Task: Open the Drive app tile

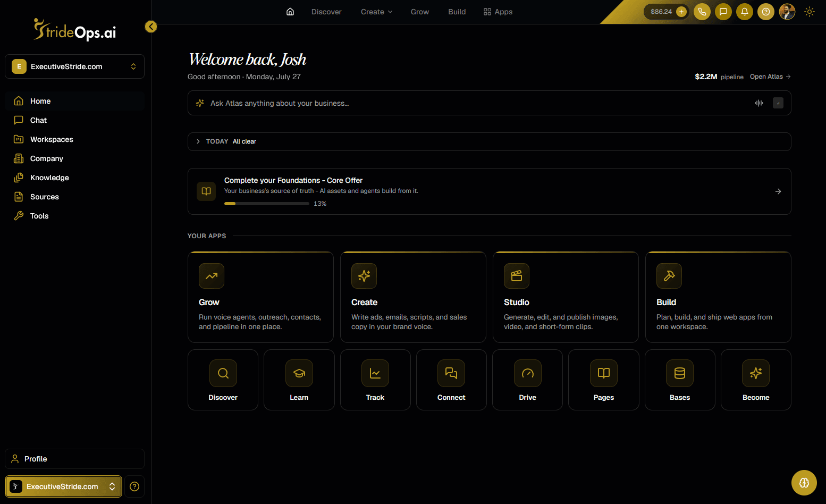Action: pos(527,380)
